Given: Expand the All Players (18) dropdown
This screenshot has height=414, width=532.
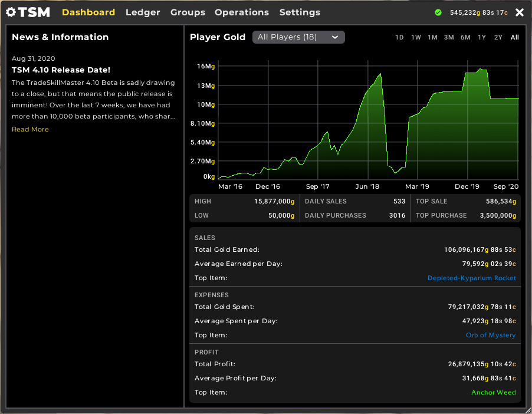Looking at the screenshot, I should click(x=298, y=37).
